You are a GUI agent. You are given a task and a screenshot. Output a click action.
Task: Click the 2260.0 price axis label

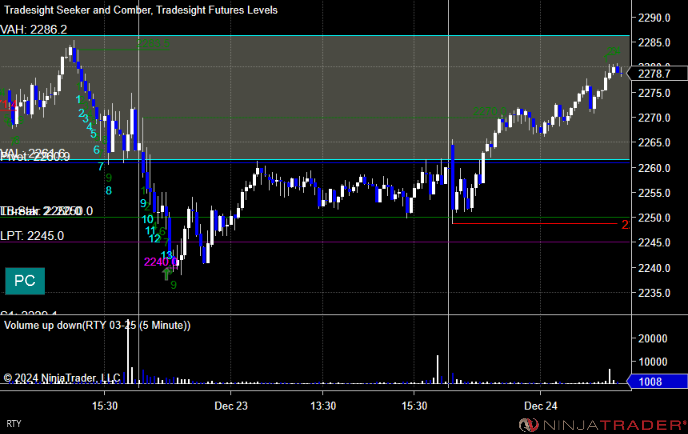[654, 168]
